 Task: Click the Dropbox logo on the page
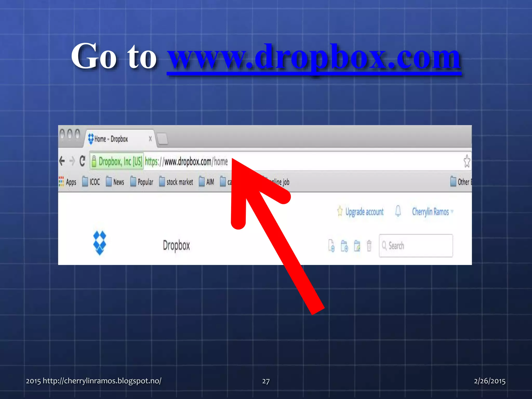coord(100,243)
